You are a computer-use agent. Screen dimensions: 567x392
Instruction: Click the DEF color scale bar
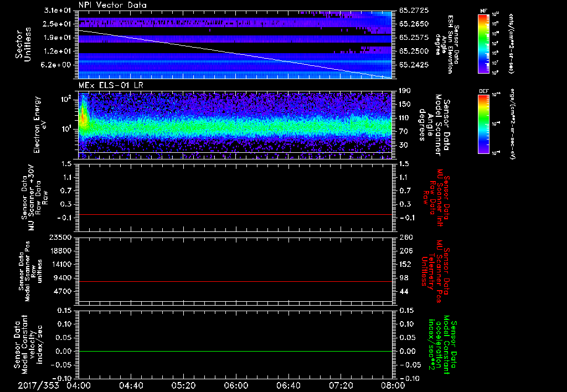[x=484, y=123]
